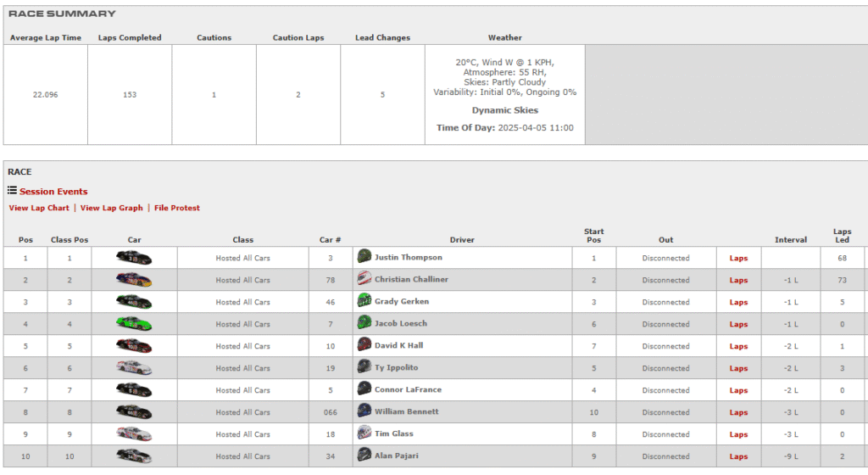The image size is (868, 475).
Task: Click Alan Pajari's helmet icon
Action: coord(364,455)
